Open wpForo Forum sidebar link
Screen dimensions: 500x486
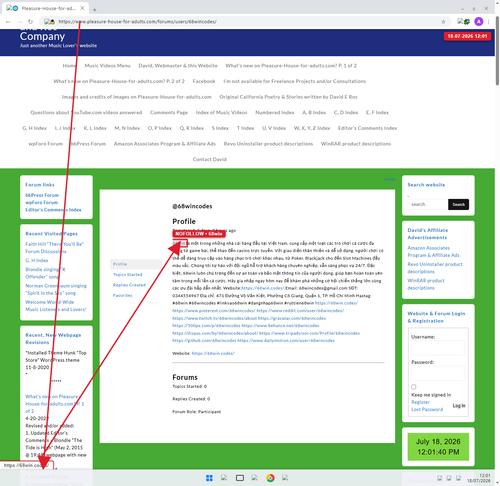click(x=42, y=202)
